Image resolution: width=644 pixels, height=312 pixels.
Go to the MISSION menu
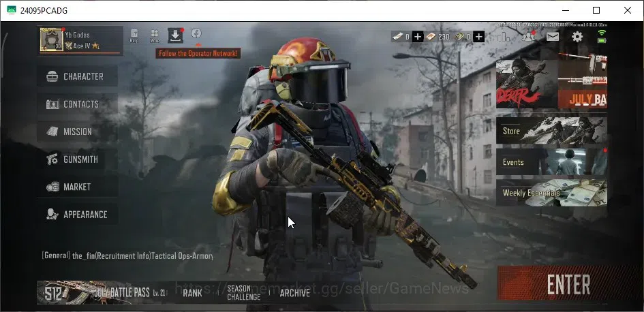[x=78, y=131]
